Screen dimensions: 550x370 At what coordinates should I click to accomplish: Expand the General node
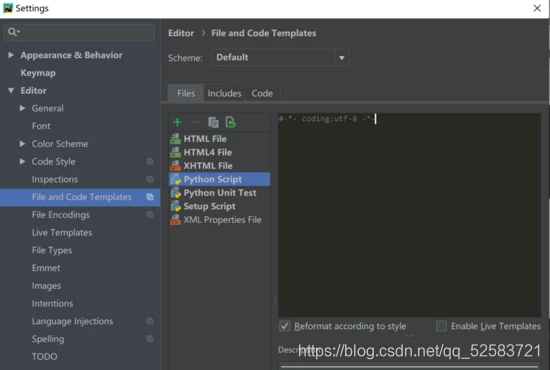click(22, 108)
